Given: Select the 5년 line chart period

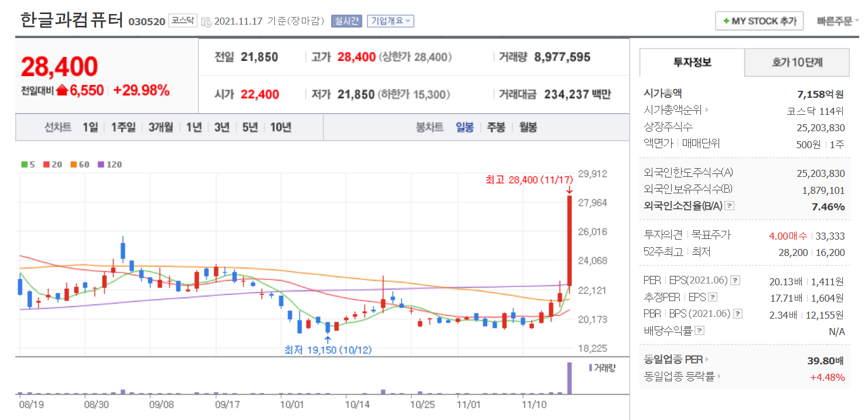Looking at the screenshot, I should click(250, 127).
